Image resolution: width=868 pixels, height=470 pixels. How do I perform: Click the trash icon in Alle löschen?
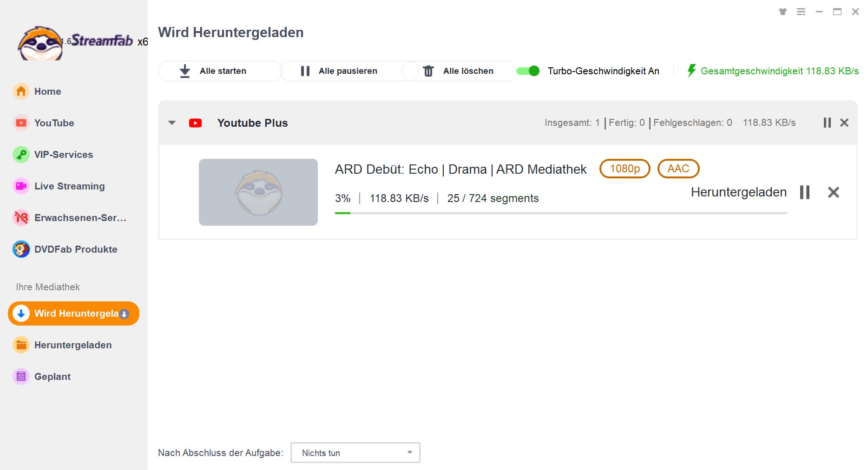(428, 71)
